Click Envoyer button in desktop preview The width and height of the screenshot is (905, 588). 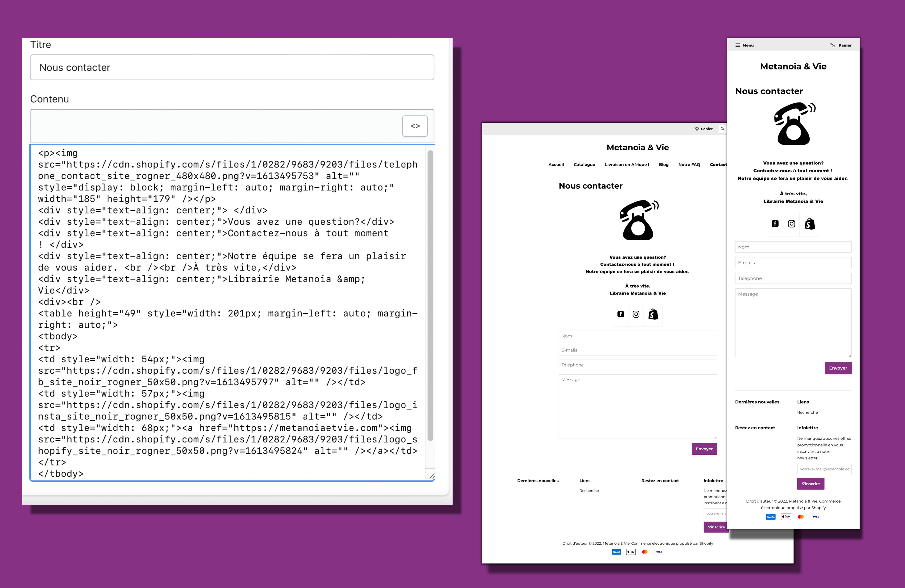click(704, 449)
